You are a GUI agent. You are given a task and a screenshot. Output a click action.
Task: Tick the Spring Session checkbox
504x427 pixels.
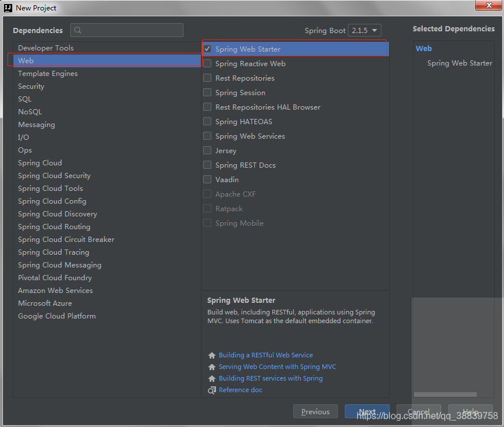point(207,92)
